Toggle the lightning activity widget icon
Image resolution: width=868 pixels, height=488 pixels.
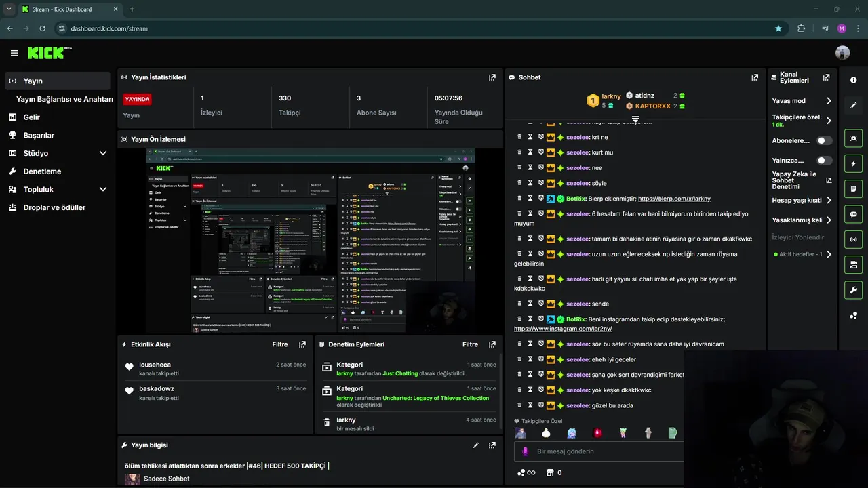[x=854, y=163]
